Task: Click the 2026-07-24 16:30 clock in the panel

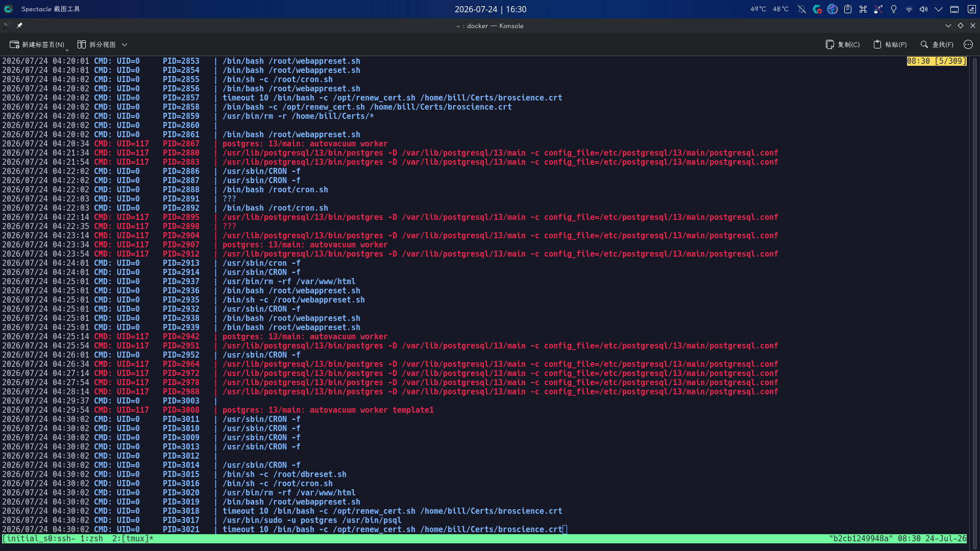Action: coord(491,9)
